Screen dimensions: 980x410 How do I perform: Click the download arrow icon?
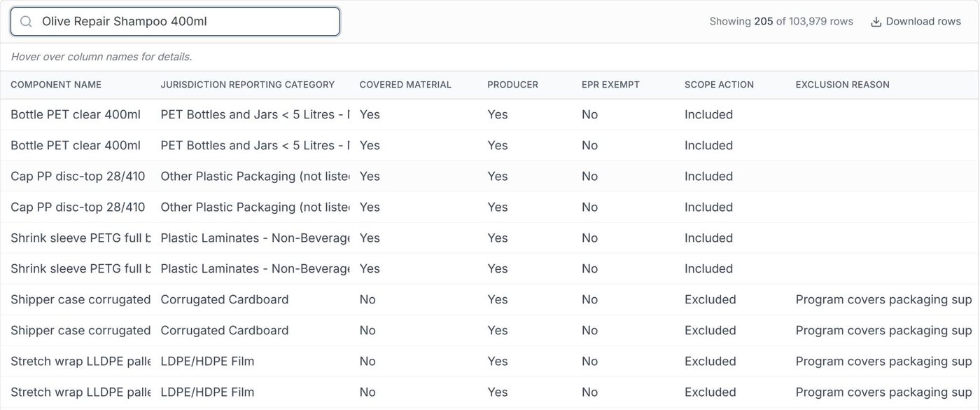876,22
